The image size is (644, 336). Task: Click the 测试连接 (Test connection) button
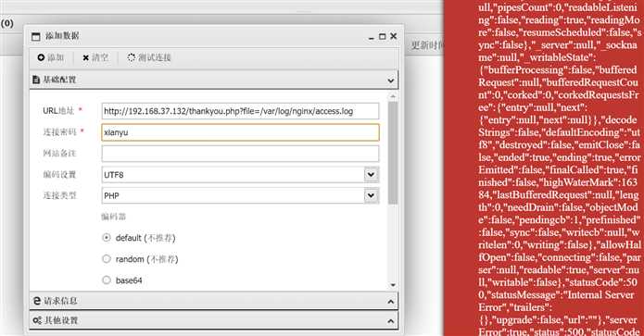pos(148,57)
